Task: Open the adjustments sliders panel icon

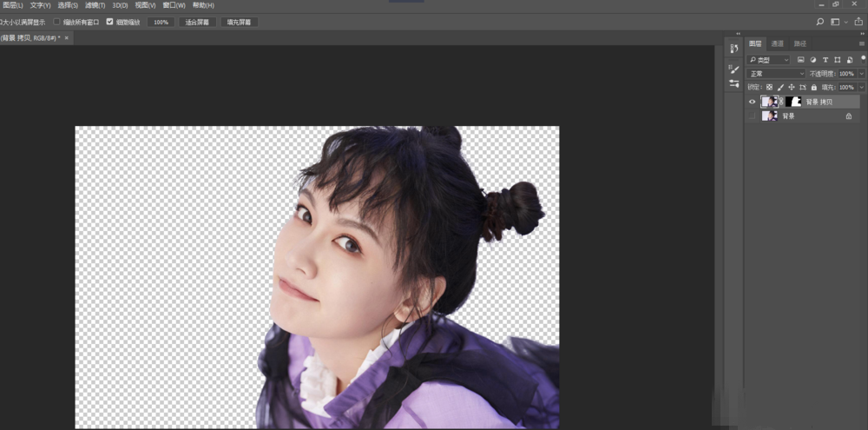Action: tap(734, 83)
